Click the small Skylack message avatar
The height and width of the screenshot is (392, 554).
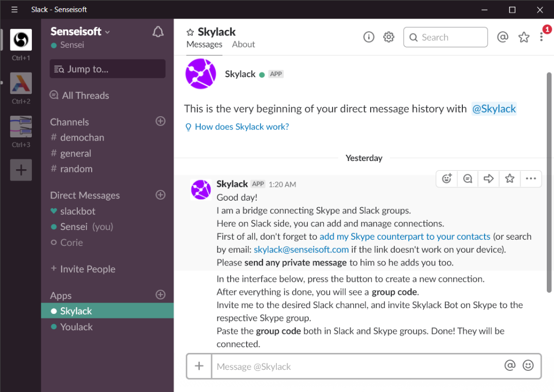[x=201, y=190]
